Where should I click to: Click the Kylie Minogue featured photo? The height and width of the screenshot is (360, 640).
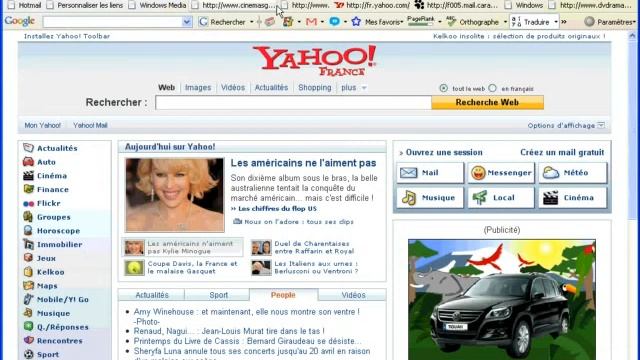point(175,195)
